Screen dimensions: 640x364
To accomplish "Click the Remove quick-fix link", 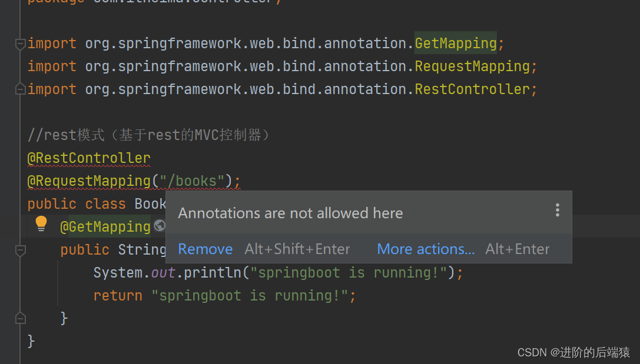I will click(205, 249).
